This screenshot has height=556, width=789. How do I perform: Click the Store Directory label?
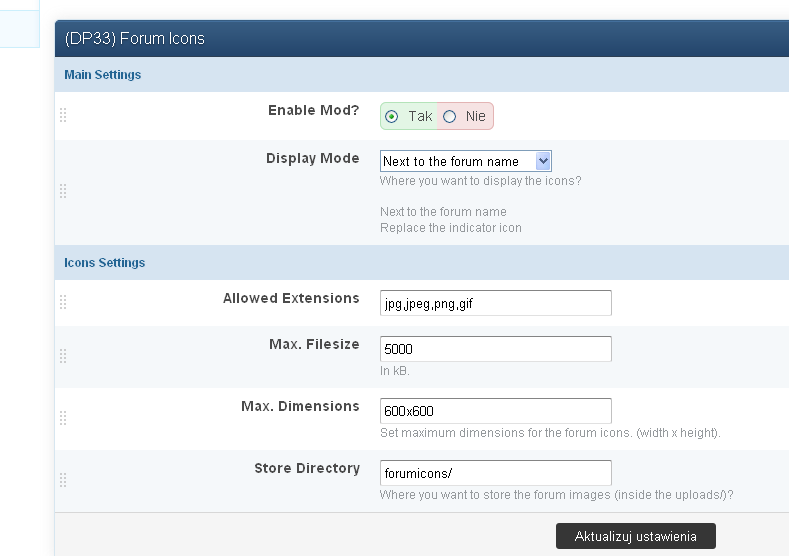(306, 468)
